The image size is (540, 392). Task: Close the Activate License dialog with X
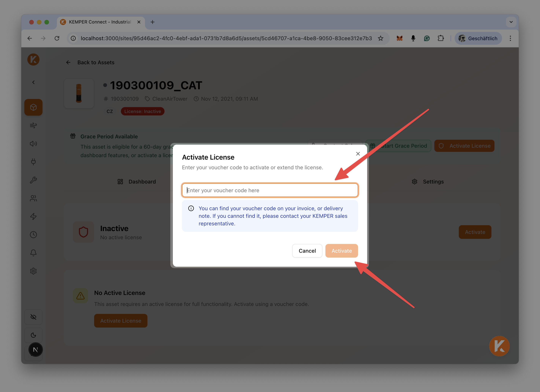(x=358, y=154)
